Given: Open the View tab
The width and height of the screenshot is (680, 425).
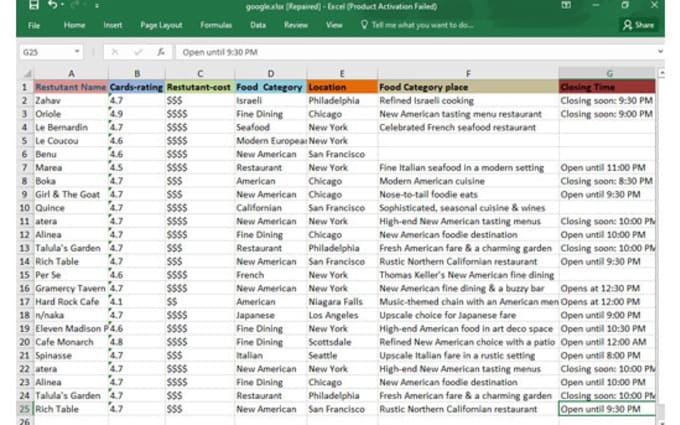Looking at the screenshot, I should (x=334, y=25).
